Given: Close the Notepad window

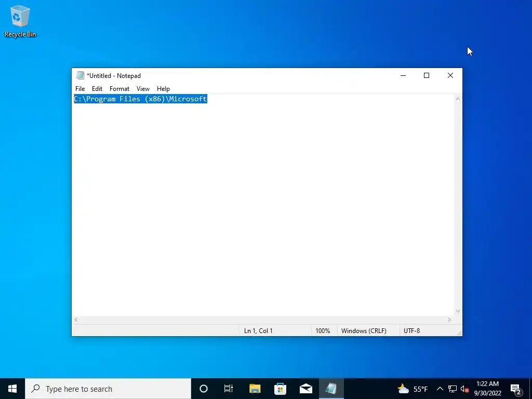Looking at the screenshot, I should click(x=450, y=75).
